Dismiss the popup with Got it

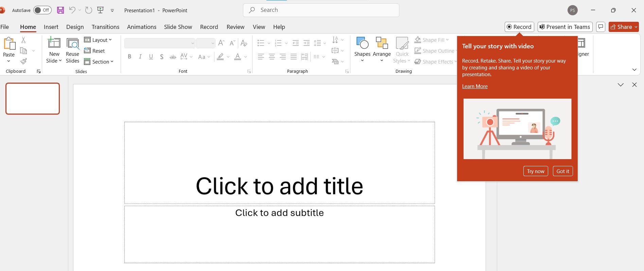tap(562, 171)
